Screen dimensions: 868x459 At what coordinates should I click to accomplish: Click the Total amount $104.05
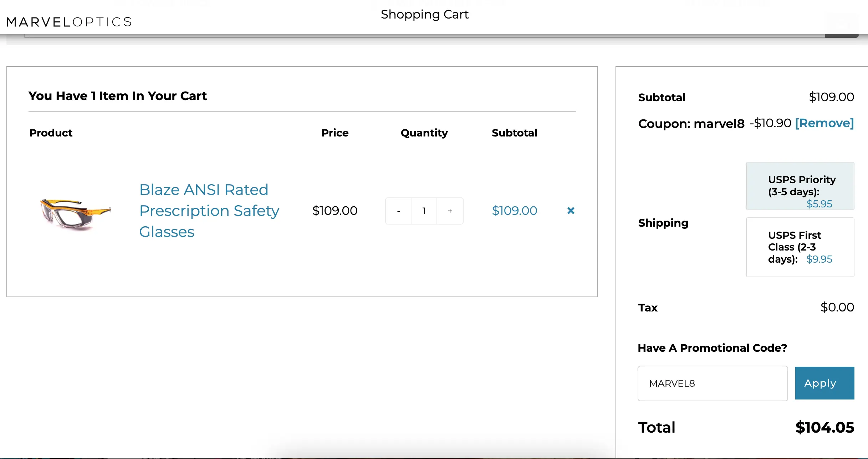(x=824, y=427)
